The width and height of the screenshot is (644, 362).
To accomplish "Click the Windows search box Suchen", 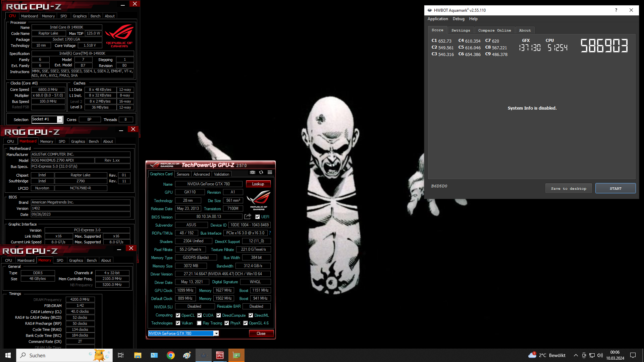I will [x=64, y=355].
